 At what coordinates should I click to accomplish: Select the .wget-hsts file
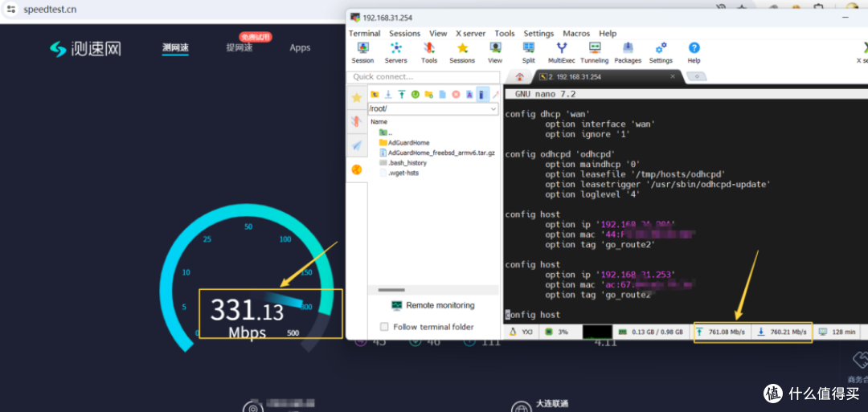pos(399,173)
